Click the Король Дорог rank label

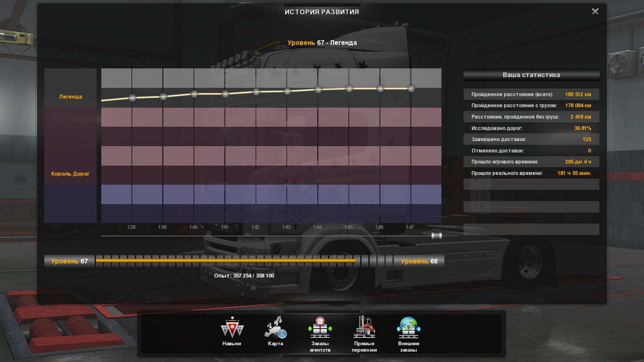tap(70, 174)
